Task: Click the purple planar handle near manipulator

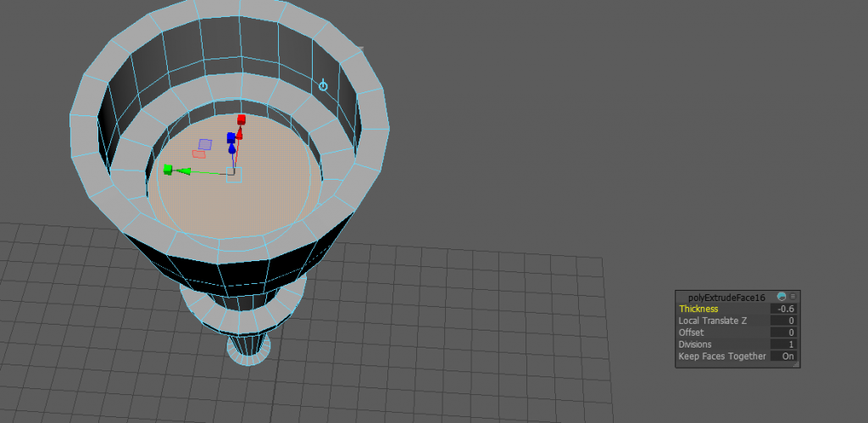Action: pyautogui.click(x=204, y=144)
